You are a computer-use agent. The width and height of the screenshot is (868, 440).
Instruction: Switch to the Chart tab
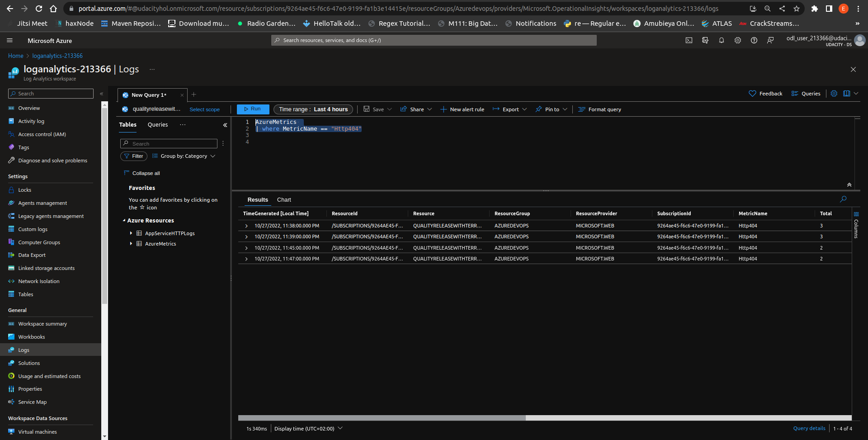(284, 200)
